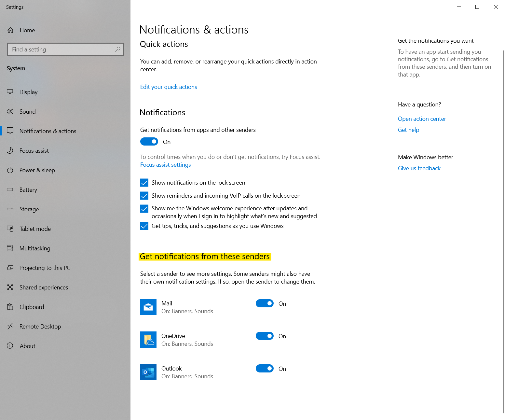505x420 pixels.
Task: Go to the Home settings page
Action: point(27,30)
